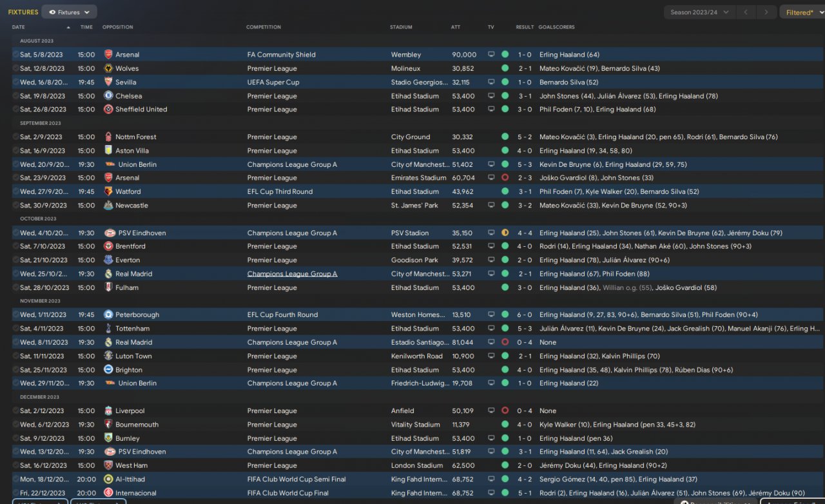The height and width of the screenshot is (504, 825).
Task: Open the Season 2023/24 selector
Action: coord(699,12)
